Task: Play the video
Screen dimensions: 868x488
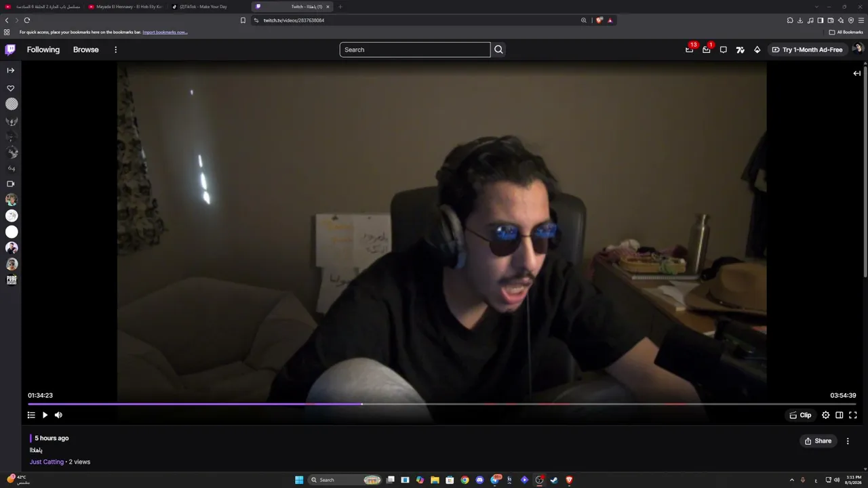Action: click(45, 415)
